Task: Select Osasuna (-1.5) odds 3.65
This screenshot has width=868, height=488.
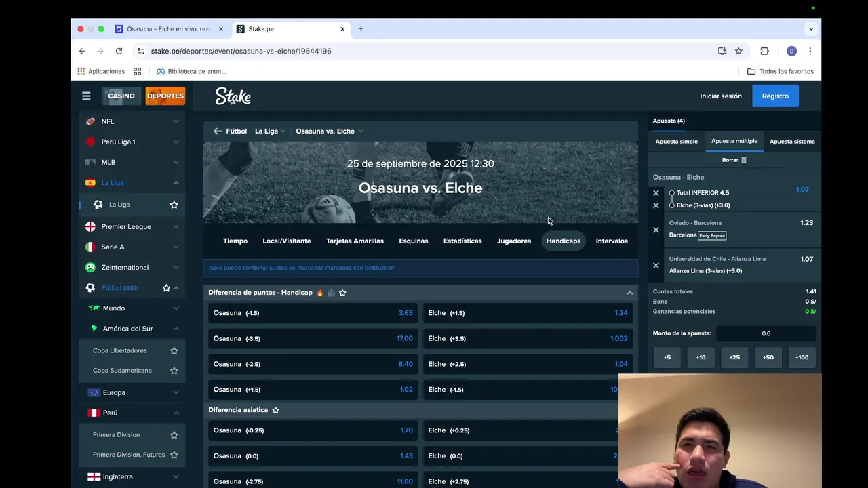Action: [x=313, y=313]
